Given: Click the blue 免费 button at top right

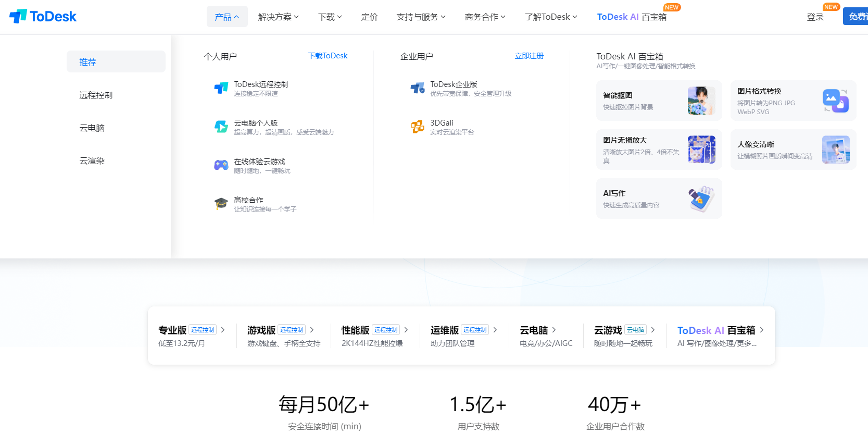Looking at the screenshot, I should (x=856, y=16).
